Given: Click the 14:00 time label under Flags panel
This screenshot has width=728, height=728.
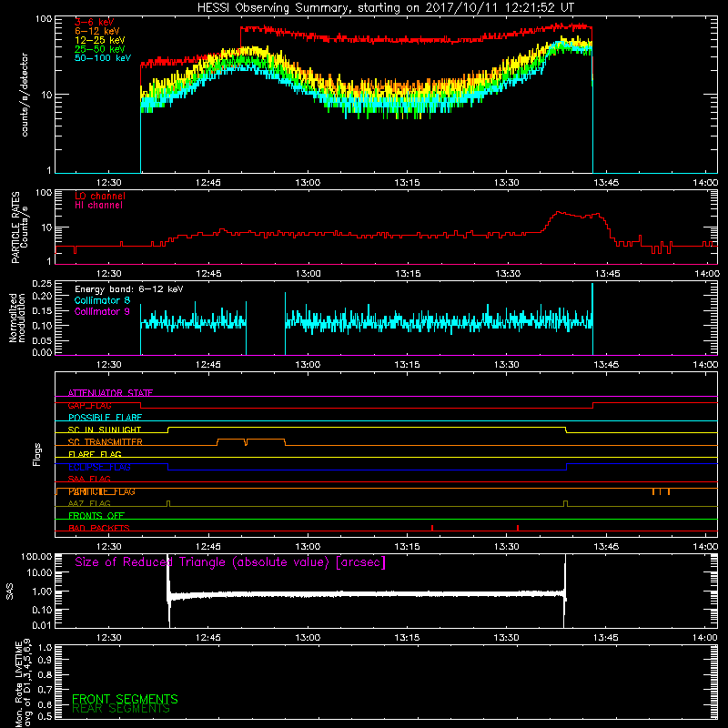Looking at the screenshot, I should point(704,547).
